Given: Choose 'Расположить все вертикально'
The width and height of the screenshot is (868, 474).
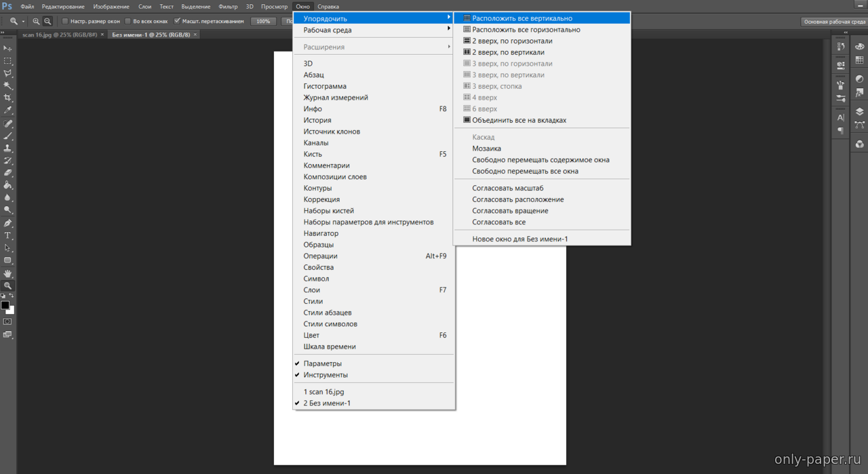Looking at the screenshot, I should [x=542, y=18].
